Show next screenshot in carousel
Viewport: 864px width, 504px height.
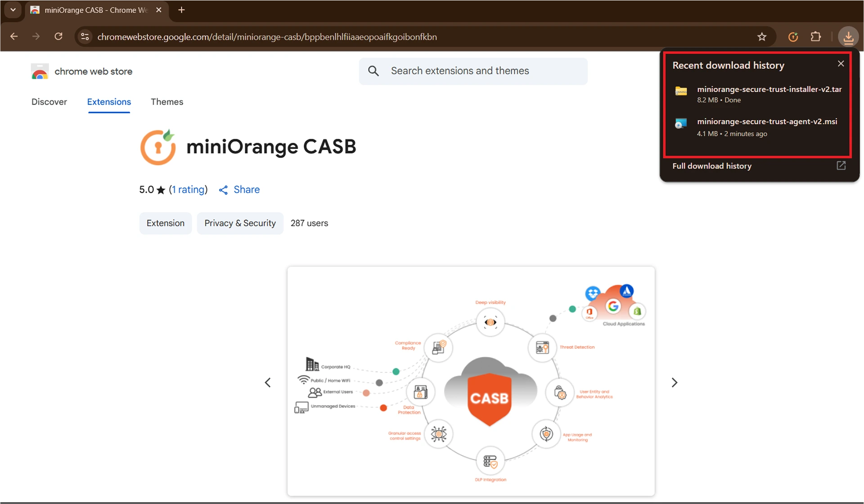(x=674, y=383)
